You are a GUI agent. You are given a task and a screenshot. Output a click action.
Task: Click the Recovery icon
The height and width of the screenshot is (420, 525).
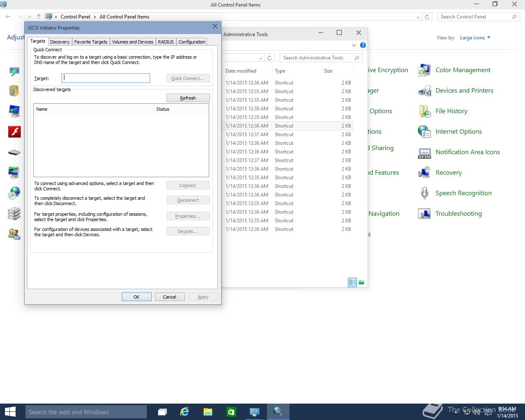[424, 173]
